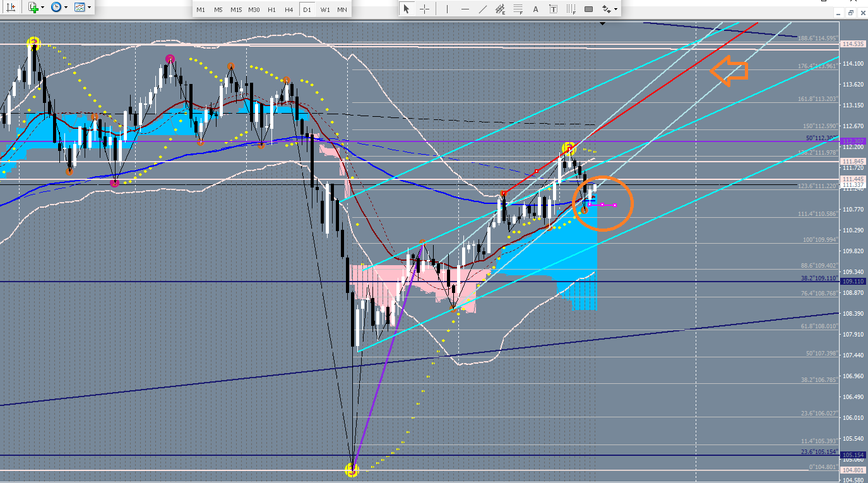
Task: Switch timeframe to H4
Action: (288, 9)
